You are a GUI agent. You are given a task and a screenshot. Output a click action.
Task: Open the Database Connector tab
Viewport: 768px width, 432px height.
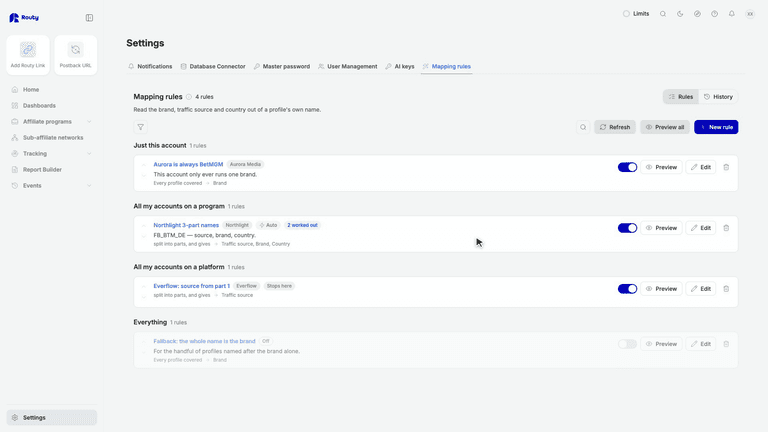click(x=213, y=67)
